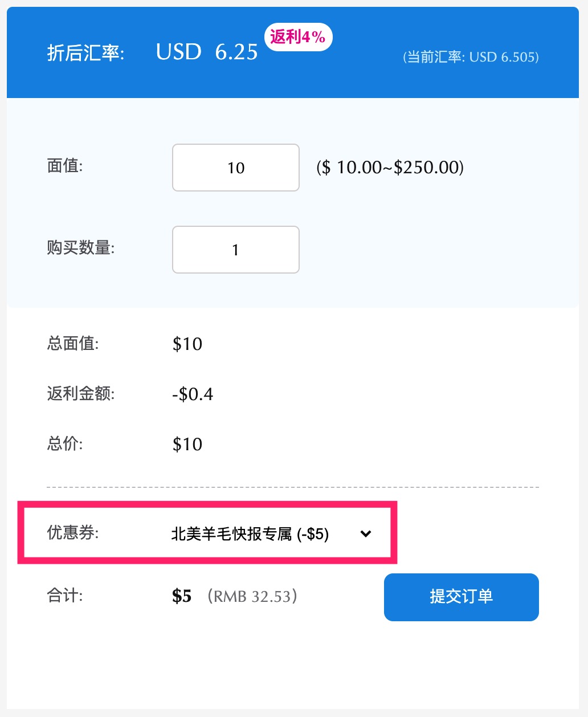Screen dimensions: 588x717
Task: Select the 合计 $5 final total
Action: point(181,596)
